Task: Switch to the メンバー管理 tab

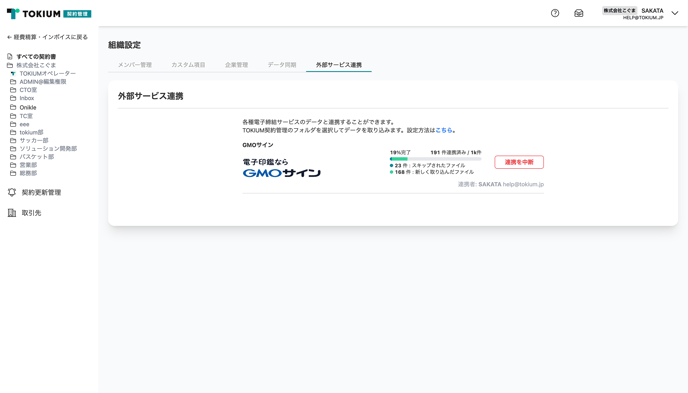Action: (135, 65)
